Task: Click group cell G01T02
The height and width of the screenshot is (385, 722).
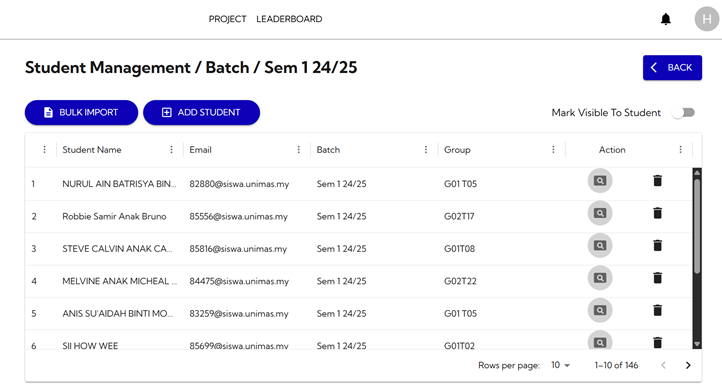Action: 459,345
